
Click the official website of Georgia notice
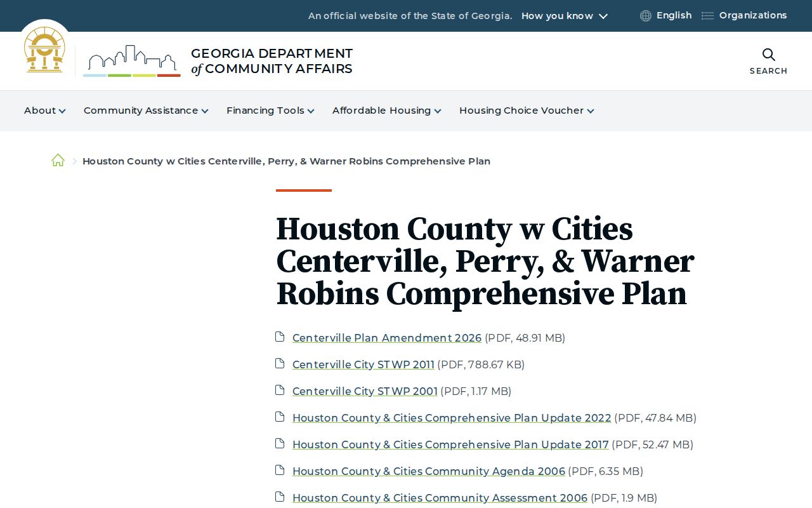click(x=410, y=16)
